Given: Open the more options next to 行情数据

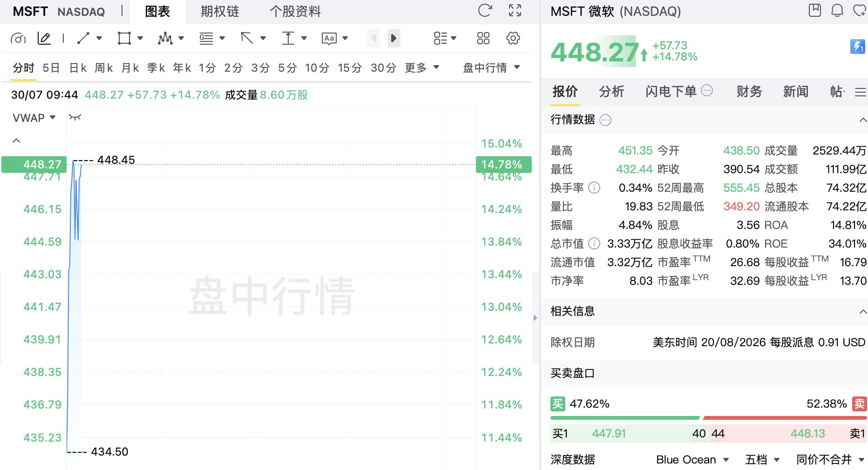Looking at the screenshot, I should [x=605, y=120].
